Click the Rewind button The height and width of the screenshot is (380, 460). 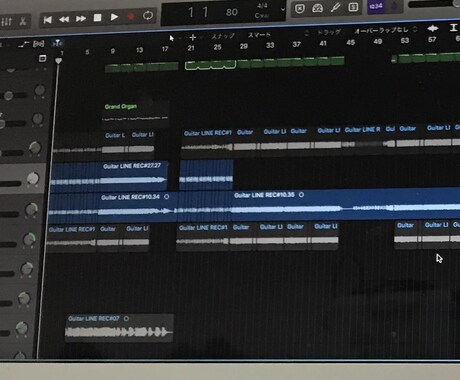[64, 19]
